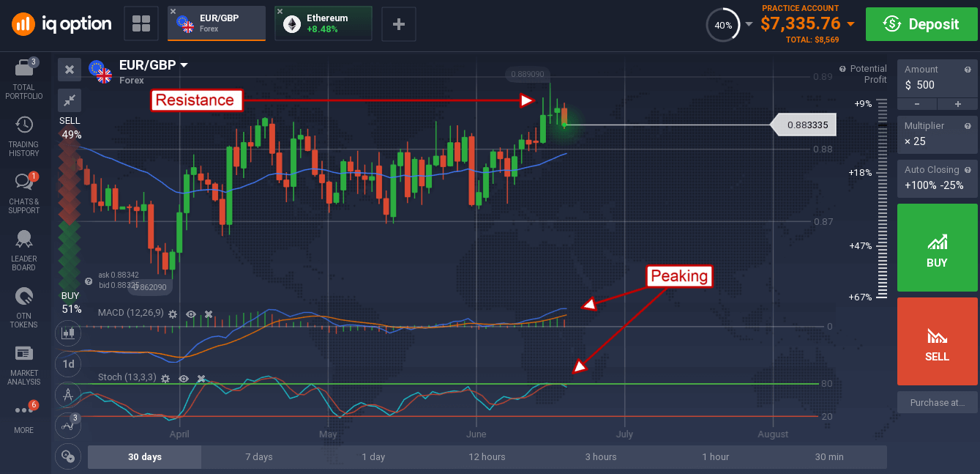Click the bottom-left alerts icon
The width and height of the screenshot is (980, 474).
(x=68, y=456)
